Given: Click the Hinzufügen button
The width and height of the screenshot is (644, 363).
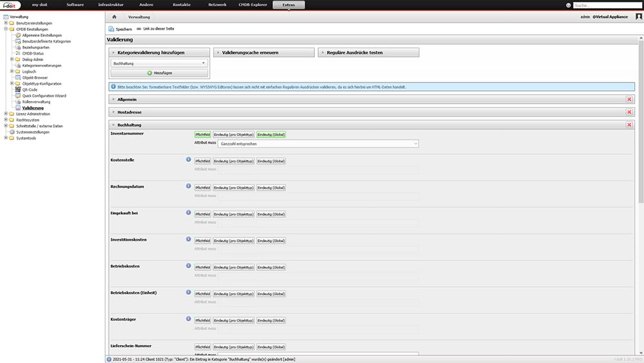Looking at the screenshot, I should coord(159,74).
